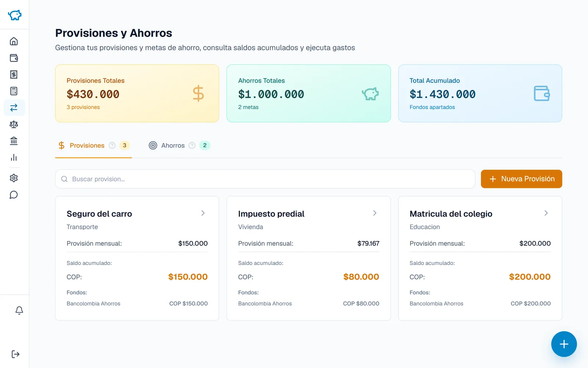Viewport: 588px width, 368px height.
Task: Click the $79.167 monthly provision value
Action: tap(368, 243)
